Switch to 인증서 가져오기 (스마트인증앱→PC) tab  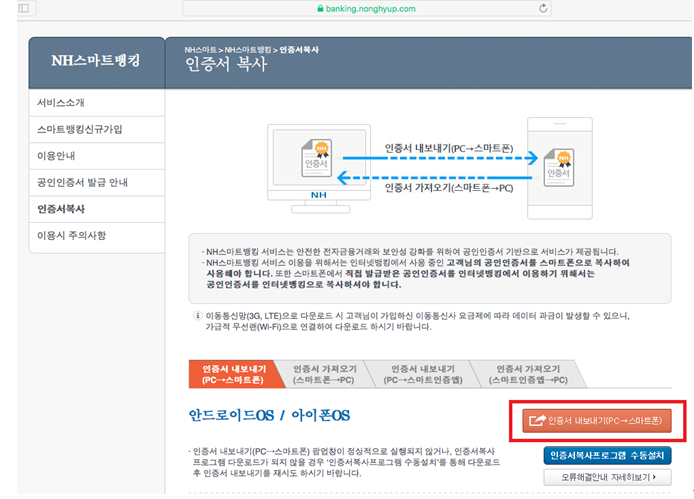point(528,375)
